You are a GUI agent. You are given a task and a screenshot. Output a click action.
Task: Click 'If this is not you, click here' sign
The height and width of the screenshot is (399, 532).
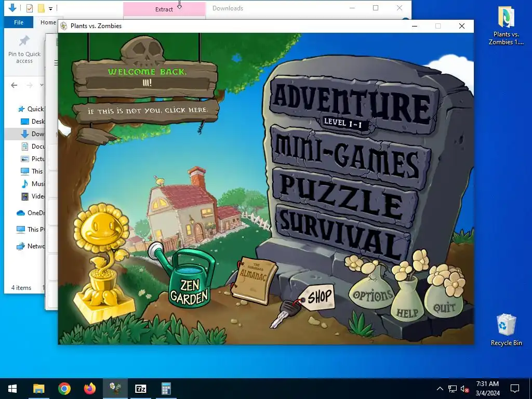point(147,111)
